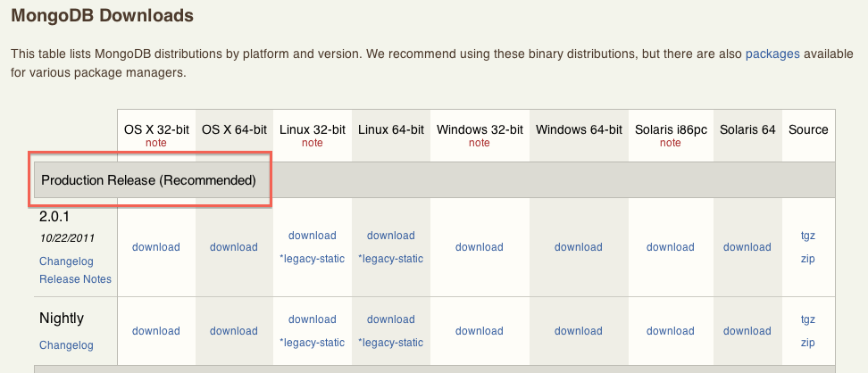Download 2.0.1 for Linux 32-bit
The image size is (868, 373).
[x=313, y=236]
